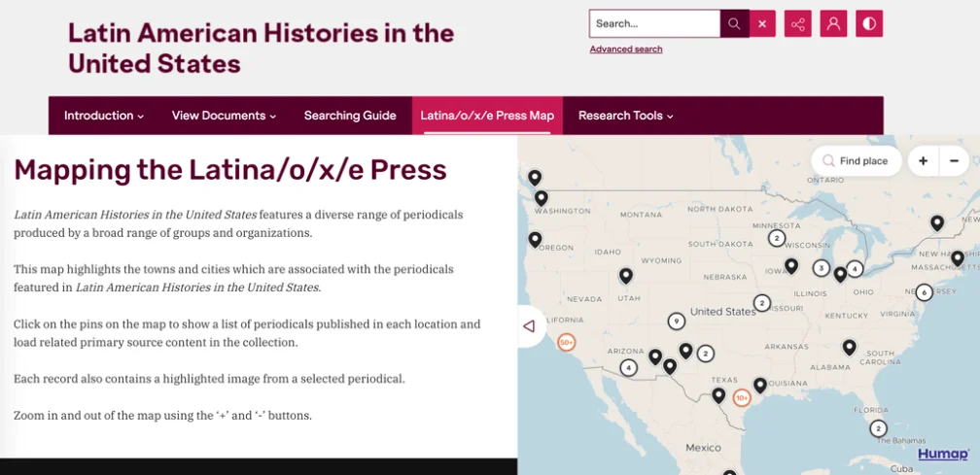Click the map pin in Utah
Screen dimensions: 980x475
coord(626,276)
